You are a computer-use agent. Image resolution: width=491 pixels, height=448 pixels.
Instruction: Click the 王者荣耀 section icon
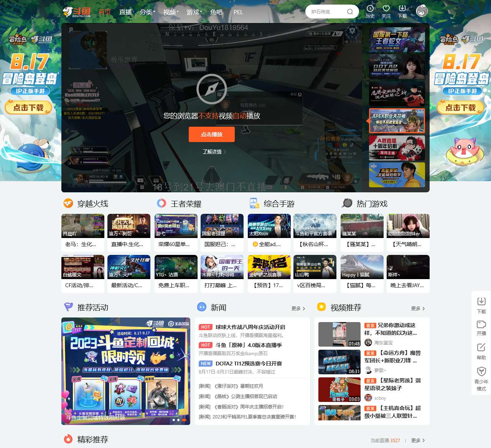[161, 203]
